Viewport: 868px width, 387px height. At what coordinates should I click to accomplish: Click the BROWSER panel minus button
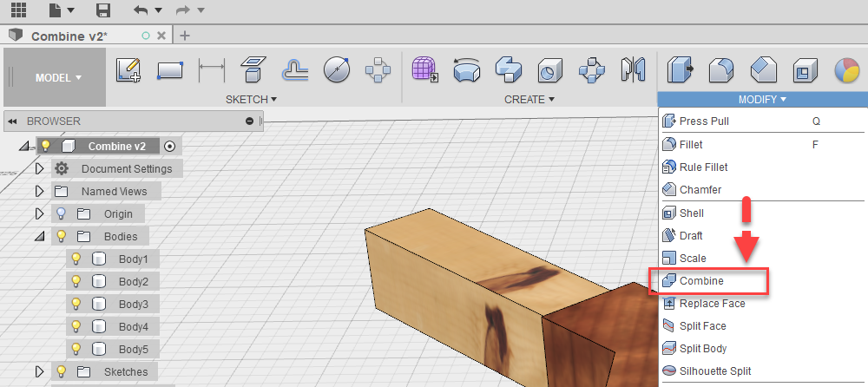[x=250, y=121]
